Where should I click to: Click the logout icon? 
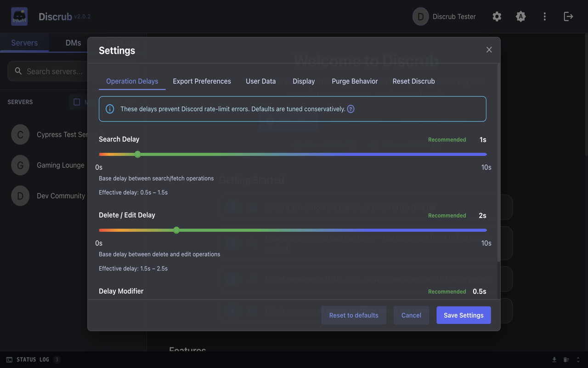[569, 17]
